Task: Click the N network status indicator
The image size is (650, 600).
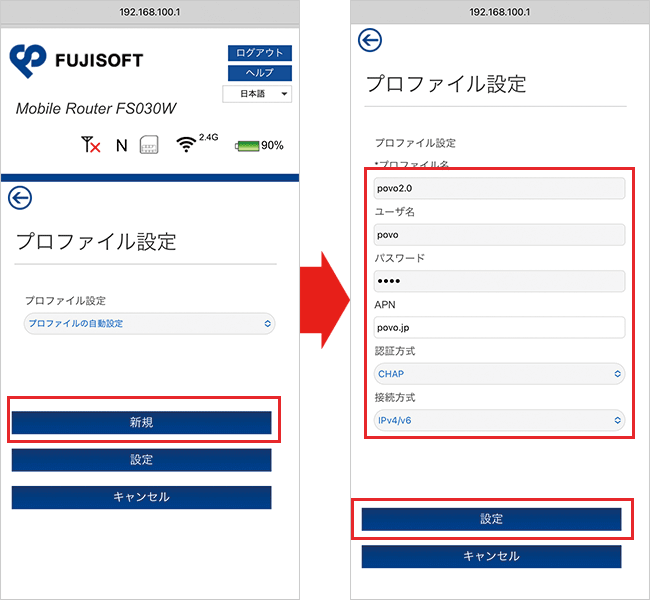Action: click(121, 145)
